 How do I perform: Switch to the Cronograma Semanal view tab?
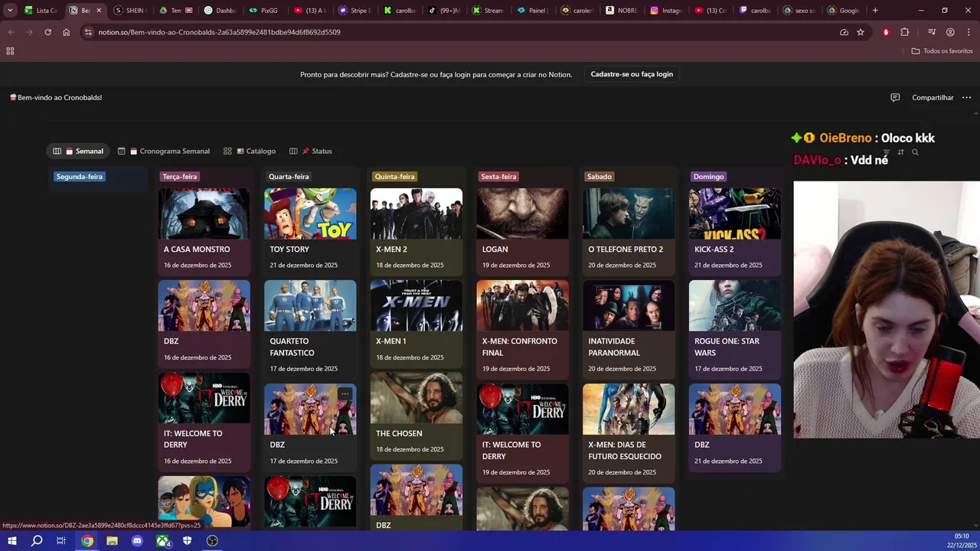[163, 151]
